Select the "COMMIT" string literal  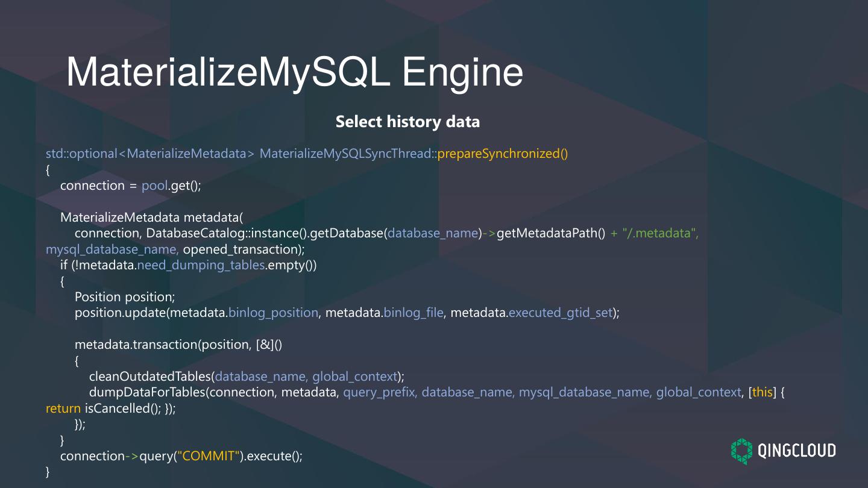[x=207, y=456]
